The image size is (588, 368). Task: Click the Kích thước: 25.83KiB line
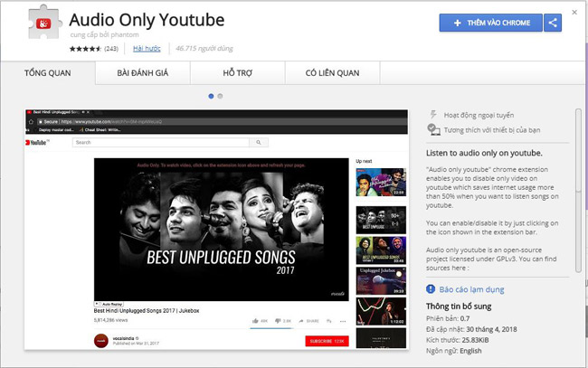[x=457, y=340]
